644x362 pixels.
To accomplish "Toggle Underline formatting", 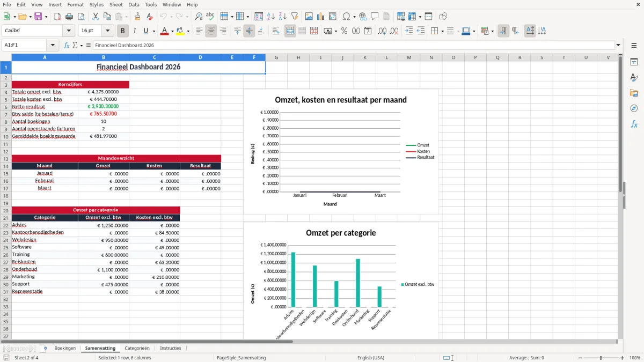I will (146, 31).
